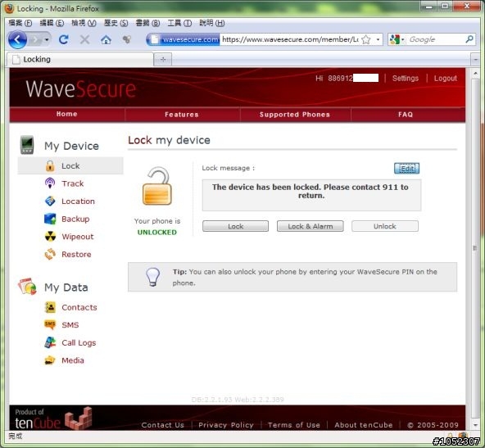Click the Stop loading X icon

84,39
